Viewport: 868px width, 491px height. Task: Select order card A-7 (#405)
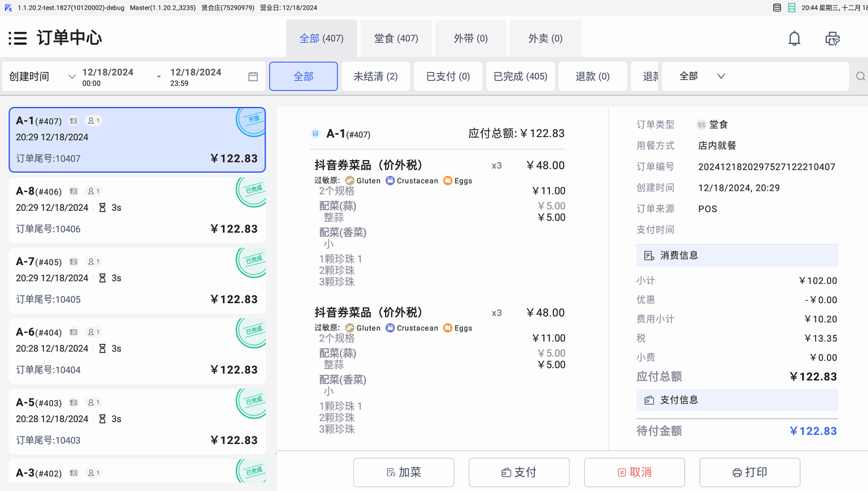point(137,281)
